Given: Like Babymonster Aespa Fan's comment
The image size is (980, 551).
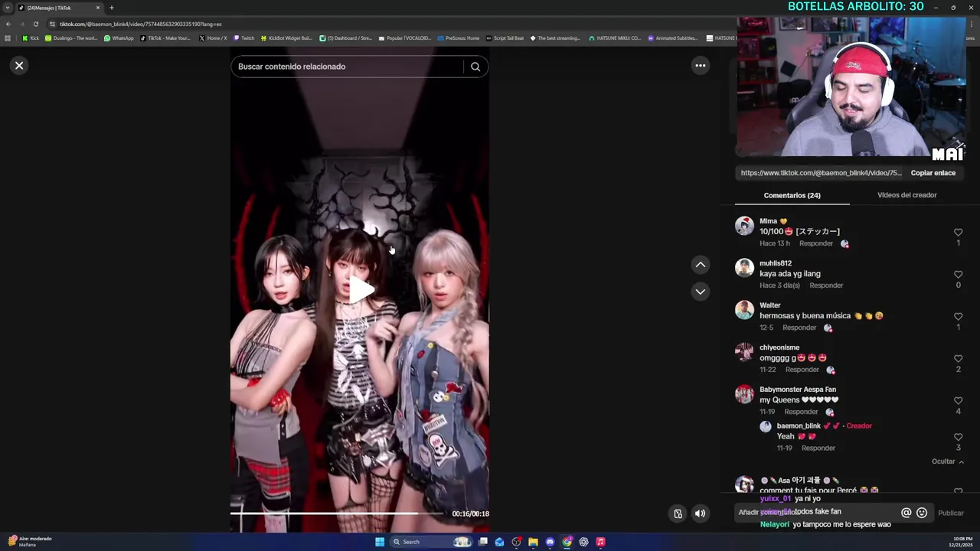Looking at the screenshot, I should tap(958, 400).
